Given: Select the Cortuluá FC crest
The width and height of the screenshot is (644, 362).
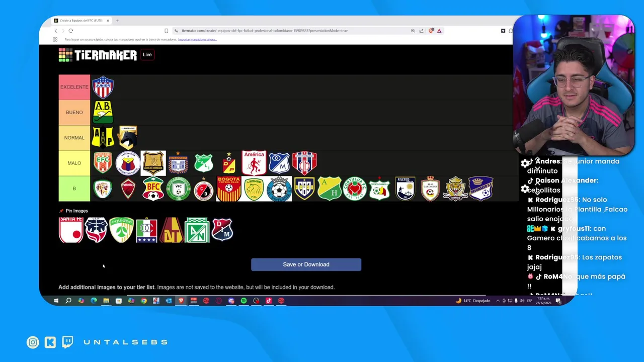Looking at the screenshot, I should pyautogui.click(x=354, y=189).
